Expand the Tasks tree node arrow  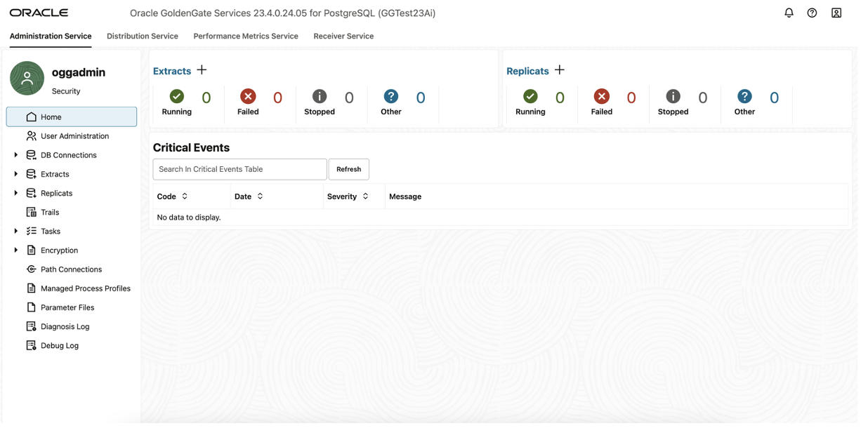point(16,231)
